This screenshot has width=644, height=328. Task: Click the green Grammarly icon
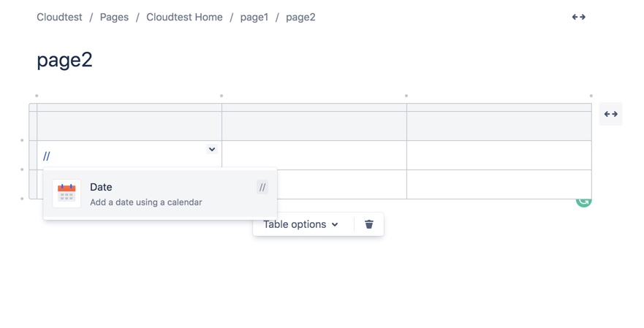(583, 200)
